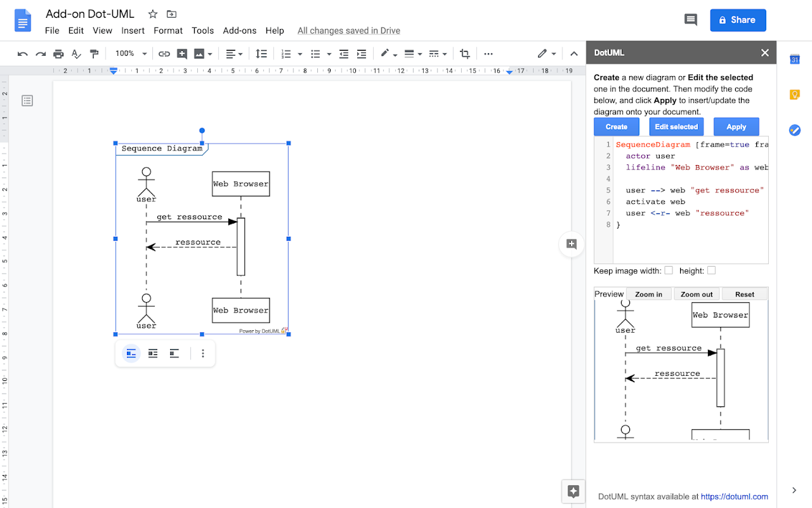Print the document using the printer icon
Screen dimensions: 812x508
[x=58, y=54]
